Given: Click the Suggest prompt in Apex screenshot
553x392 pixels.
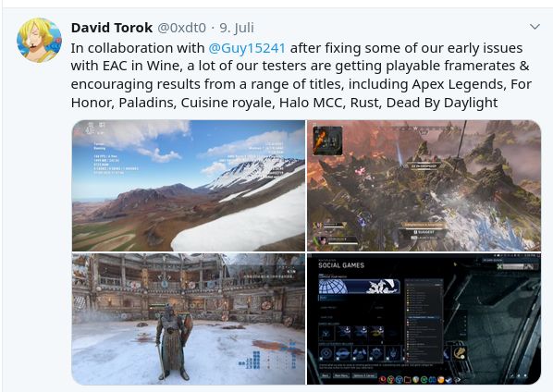Looking at the screenshot, I should (424, 232).
